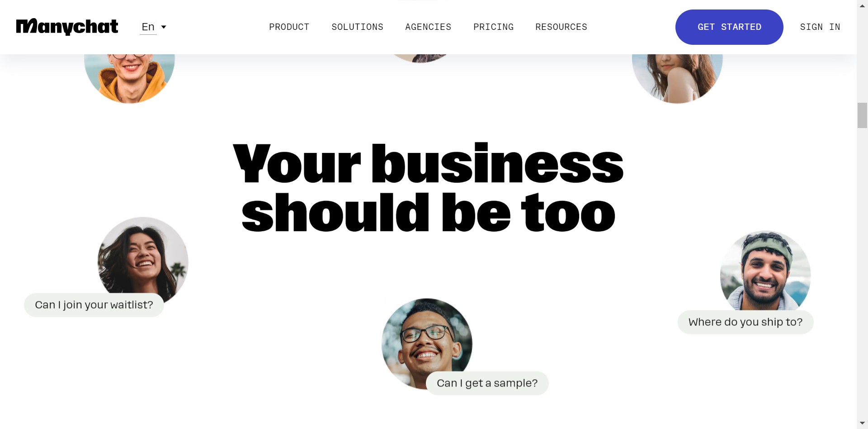Open the En language dropdown
Image resolution: width=868 pixels, height=429 pixels.
pos(153,27)
